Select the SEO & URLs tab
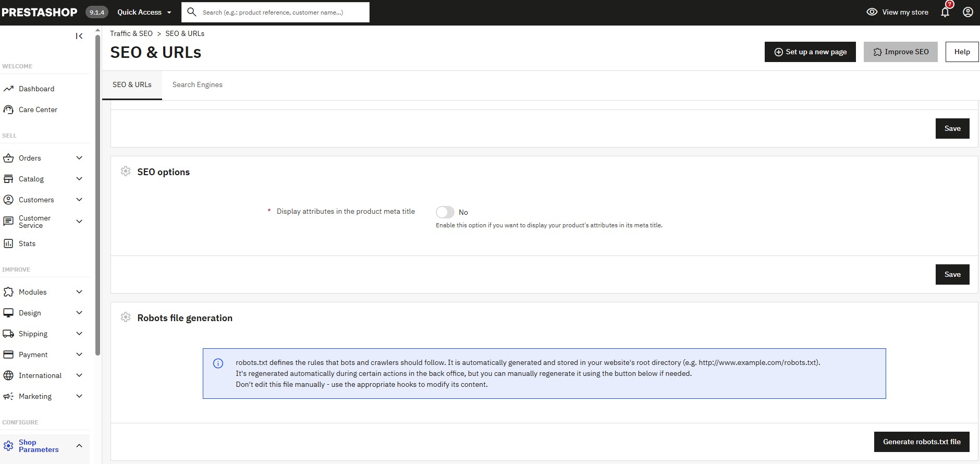This screenshot has width=980, height=464. pos(132,84)
